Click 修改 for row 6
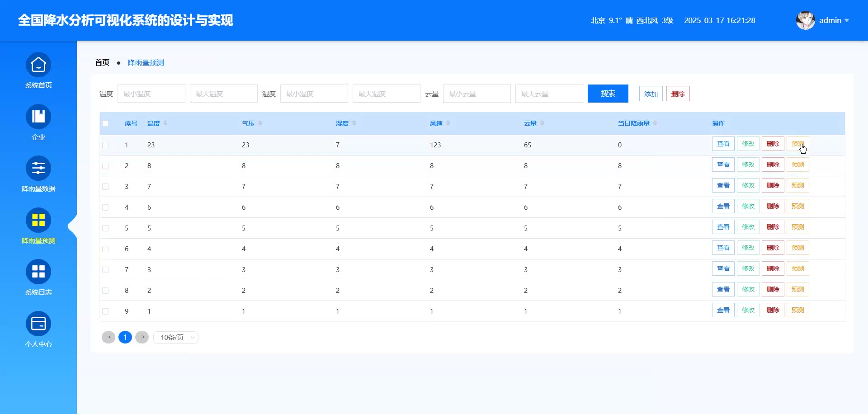Screen dimensions: 868x414 (748, 248)
